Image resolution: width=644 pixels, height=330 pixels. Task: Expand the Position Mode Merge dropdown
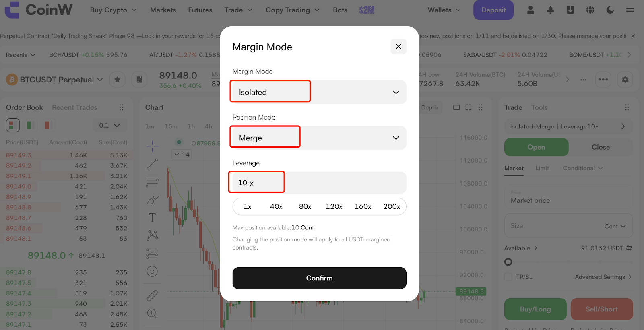[x=319, y=138]
